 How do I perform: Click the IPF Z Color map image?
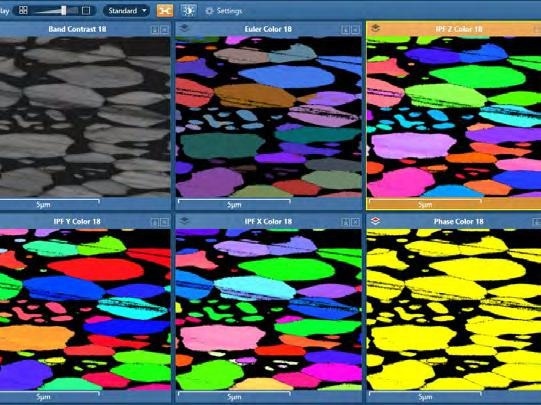pyautogui.click(x=454, y=117)
